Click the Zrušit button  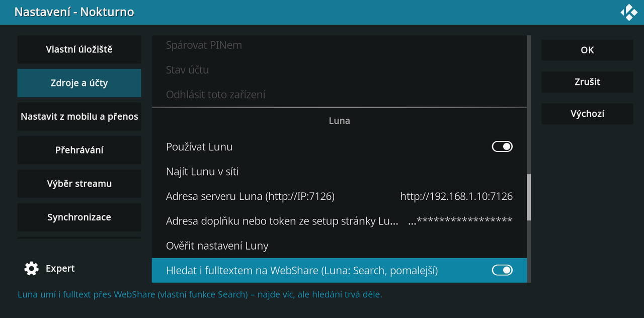(x=587, y=82)
